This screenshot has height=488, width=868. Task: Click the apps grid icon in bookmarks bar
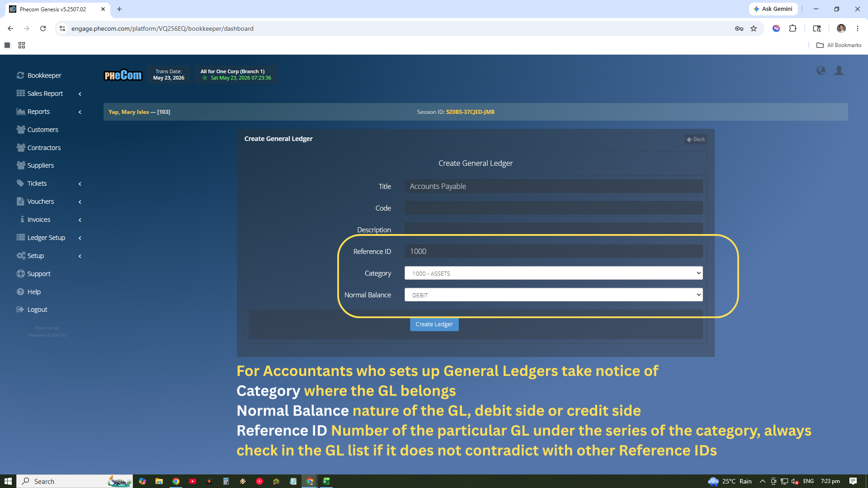[22, 45]
